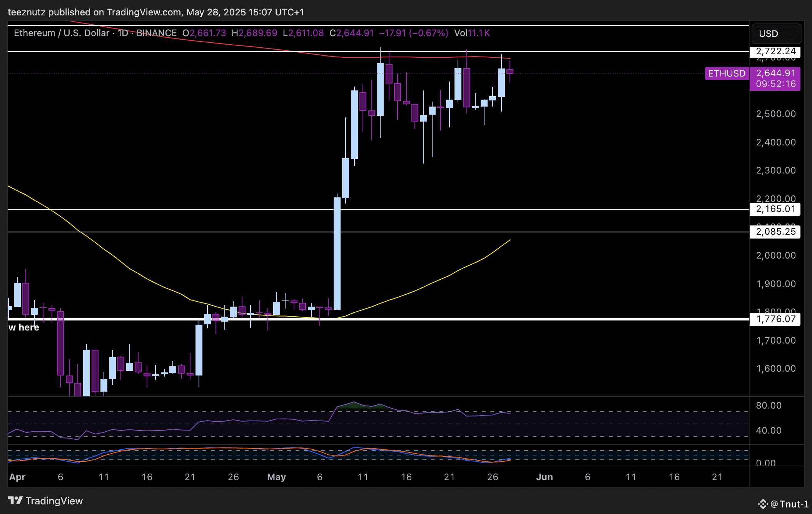The image size is (812, 514).
Task: Click the 1,900.00 price axis label
Action: [776, 284]
